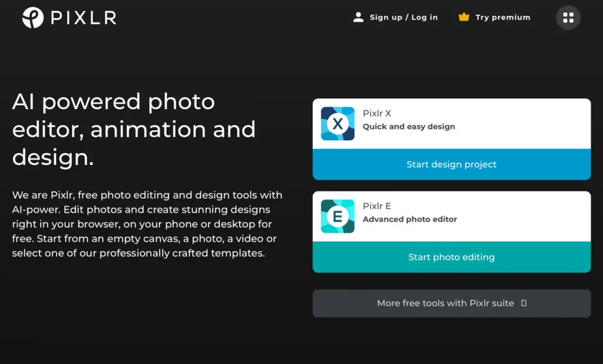Click the Pixlr X title text
This screenshot has width=603, height=364.
377,114
